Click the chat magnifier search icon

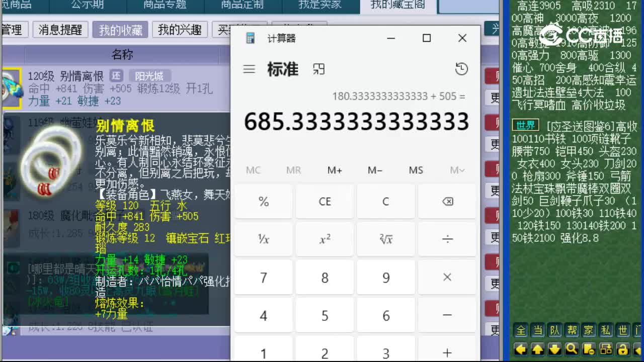(572, 348)
